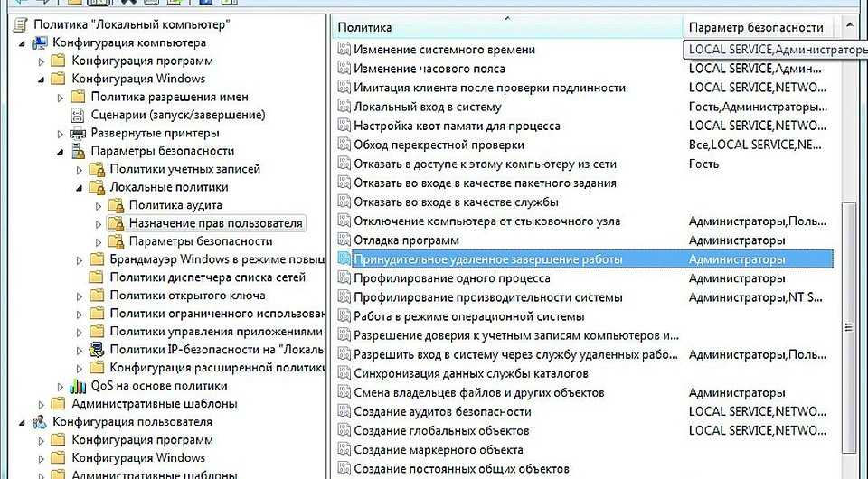
Task: Click the QoS на основе политики chart icon
Action: click(77, 386)
